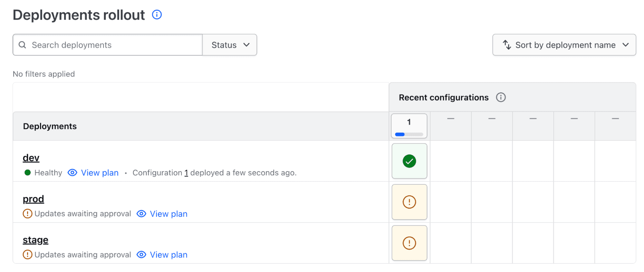Click the No filters applied text

(44, 74)
